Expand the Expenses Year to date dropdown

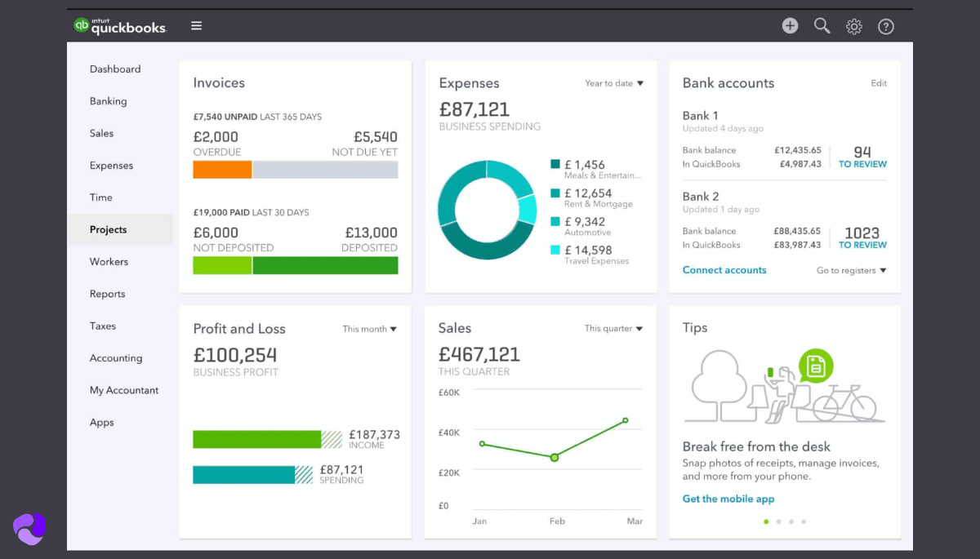pyautogui.click(x=614, y=83)
